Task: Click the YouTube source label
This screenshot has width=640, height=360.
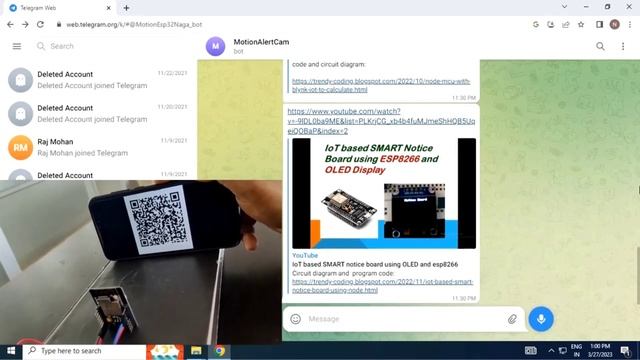Action: 305,256
